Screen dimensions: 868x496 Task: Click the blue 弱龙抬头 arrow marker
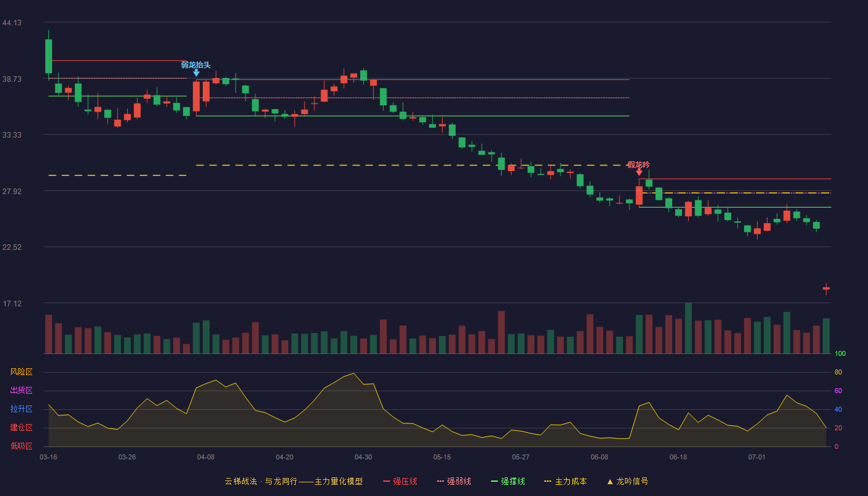[x=196, y=73]
